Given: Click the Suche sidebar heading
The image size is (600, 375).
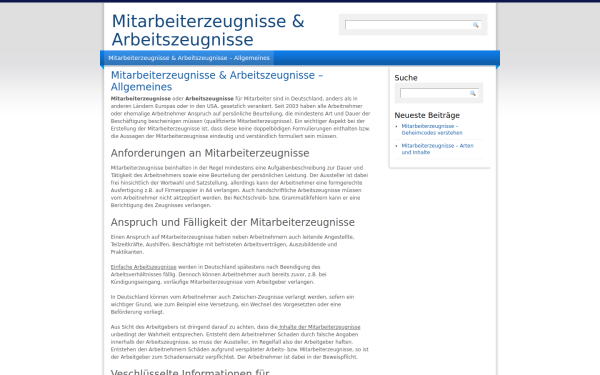Looking at the screenshot, I should pos(406,78).
